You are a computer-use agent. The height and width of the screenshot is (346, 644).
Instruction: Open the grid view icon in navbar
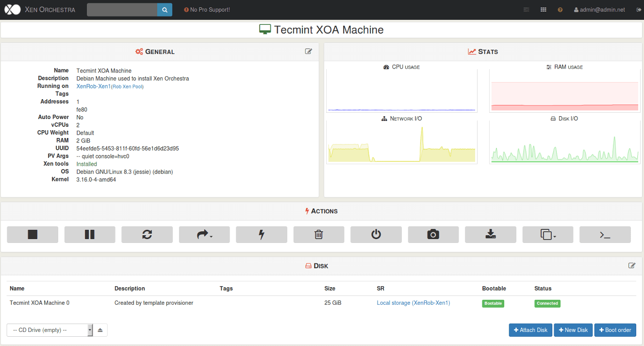(544, 10)
